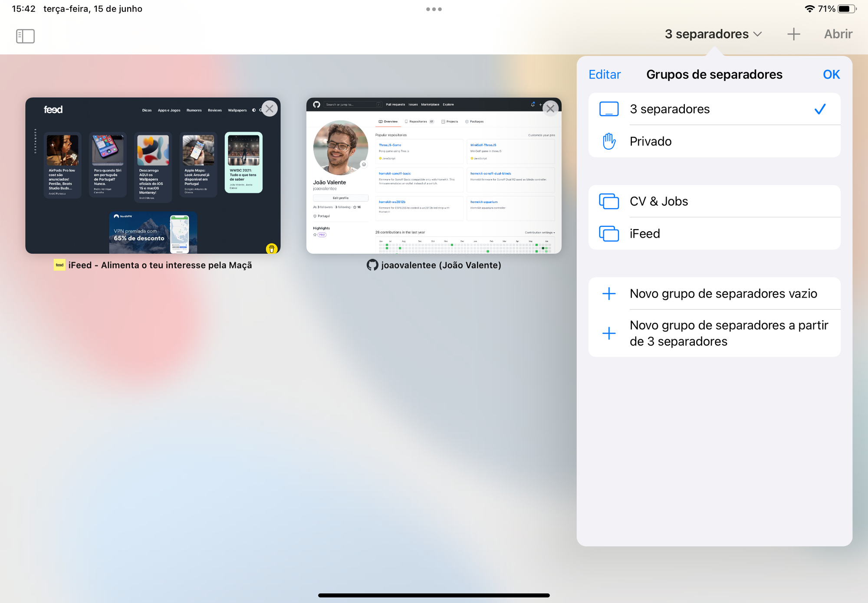Tap the multitasking three dots at top

[434, 9]
